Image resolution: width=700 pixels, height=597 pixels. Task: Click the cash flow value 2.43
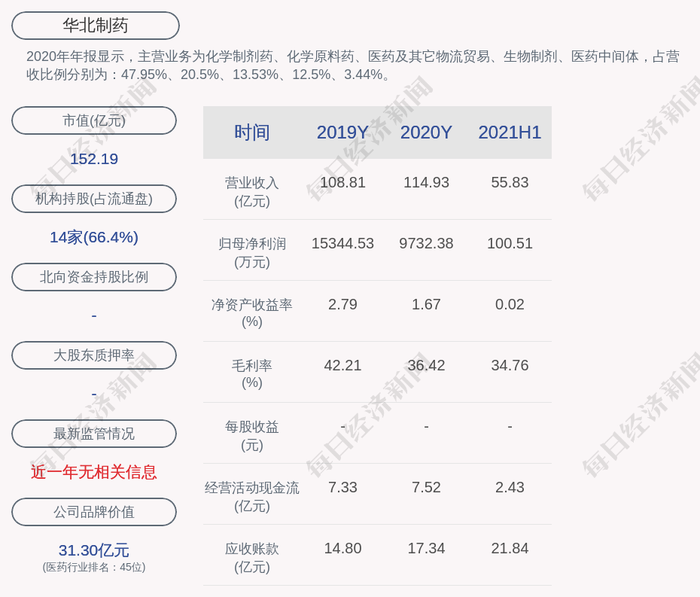click(510, 487)
